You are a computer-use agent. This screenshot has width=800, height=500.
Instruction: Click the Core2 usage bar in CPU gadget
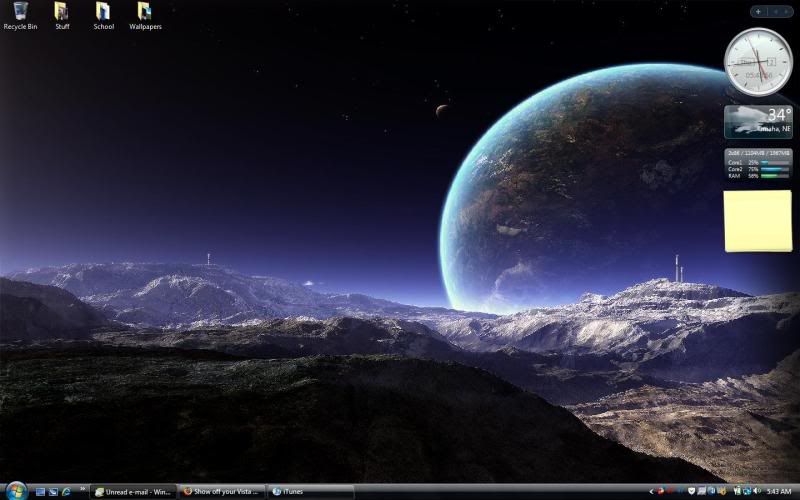774,169
